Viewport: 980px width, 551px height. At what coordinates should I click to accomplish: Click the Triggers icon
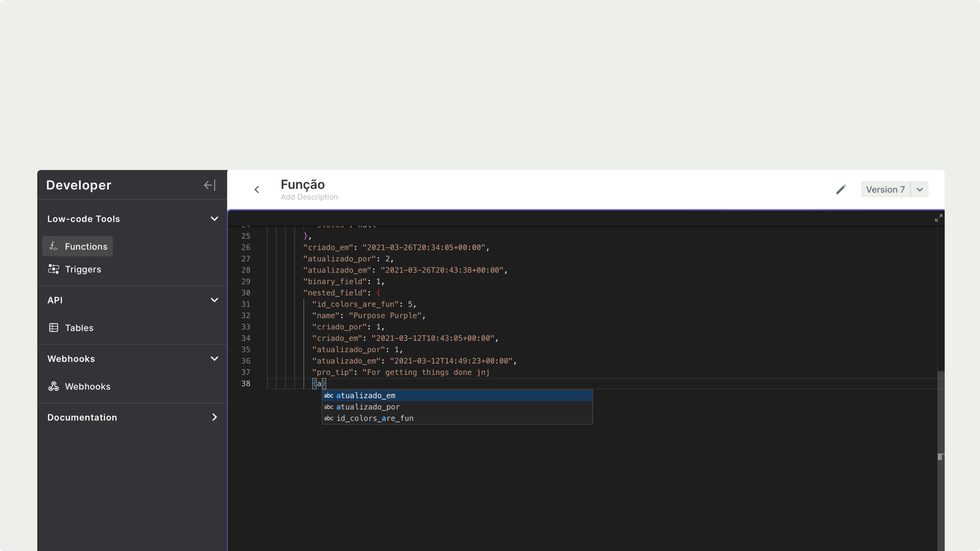point(53,269)
